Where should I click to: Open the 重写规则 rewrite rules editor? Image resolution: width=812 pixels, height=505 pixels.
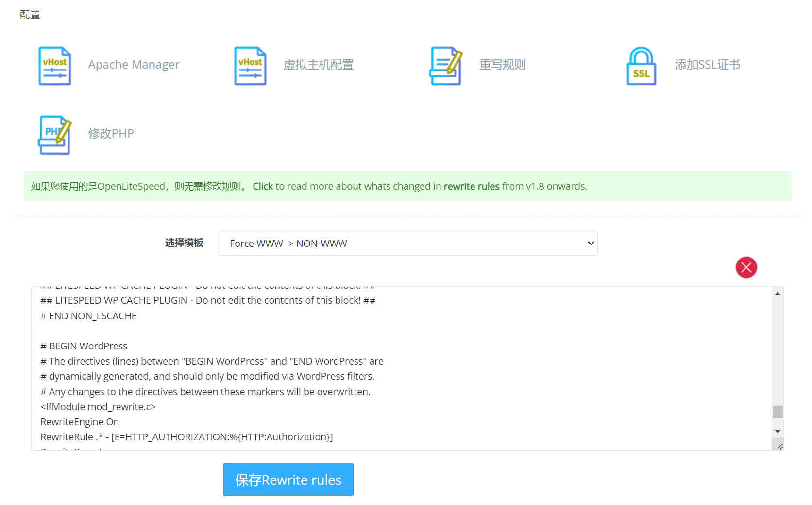[x=503, y=65]
